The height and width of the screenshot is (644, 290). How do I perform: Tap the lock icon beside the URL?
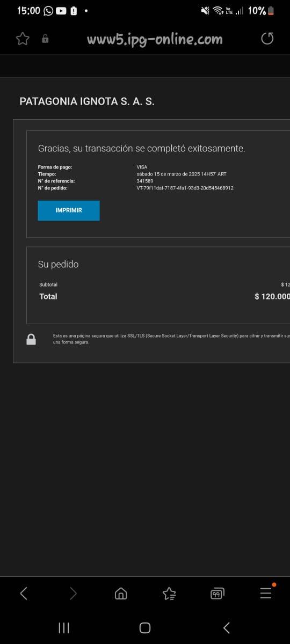(x=45, y=39)
